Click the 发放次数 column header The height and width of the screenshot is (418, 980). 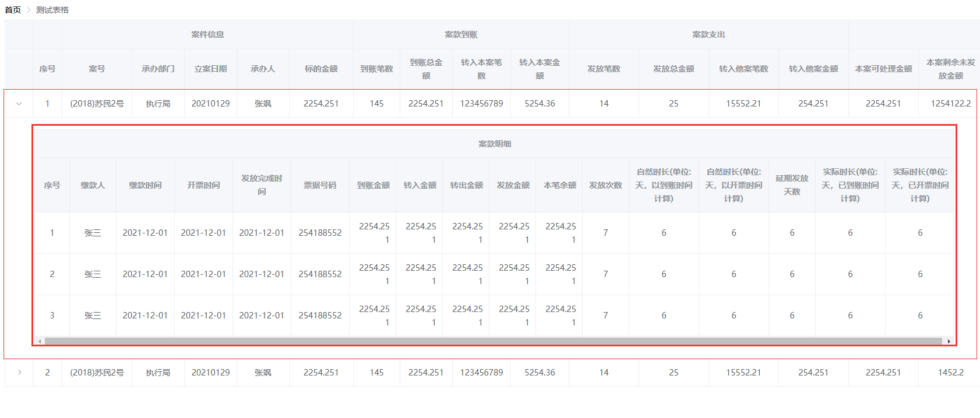click(x=605, y=185)
